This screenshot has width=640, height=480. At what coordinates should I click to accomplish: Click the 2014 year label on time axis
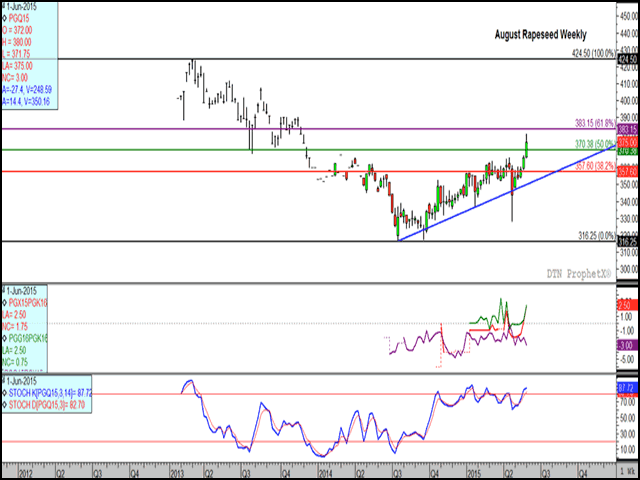click(325, 472)
